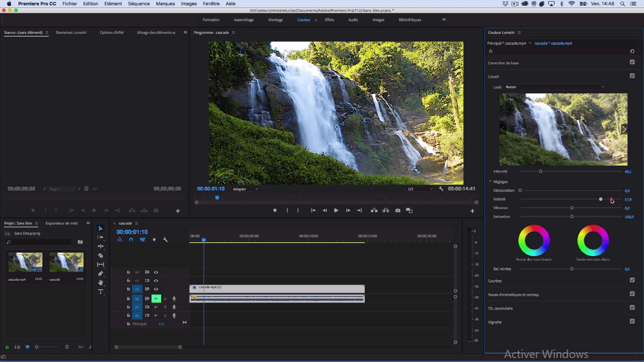Screen dimensions: 644x362
Task: Uncheck the Vignette section checkbox
Action: point(632,321)
